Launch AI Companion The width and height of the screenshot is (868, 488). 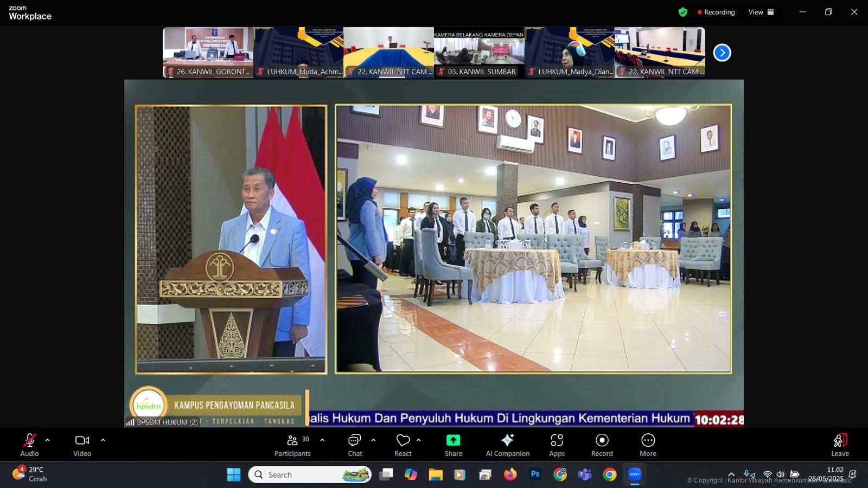[507, 445]
